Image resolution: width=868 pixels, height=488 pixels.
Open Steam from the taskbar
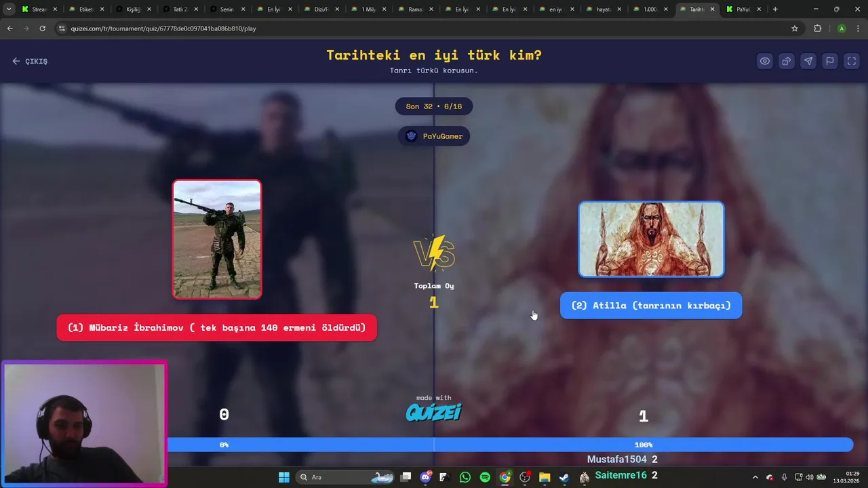click(564, 477)
